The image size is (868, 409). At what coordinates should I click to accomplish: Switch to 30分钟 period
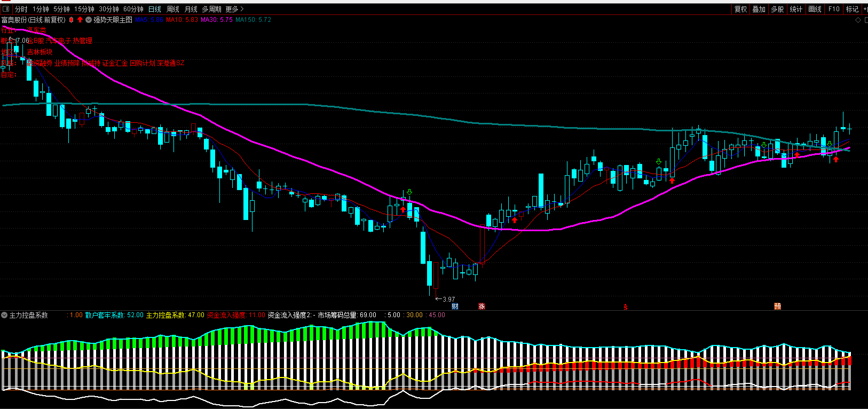point(109,9)
